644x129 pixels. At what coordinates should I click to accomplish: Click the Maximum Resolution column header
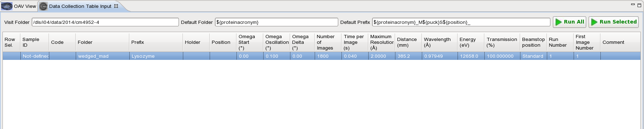[381, 42]
